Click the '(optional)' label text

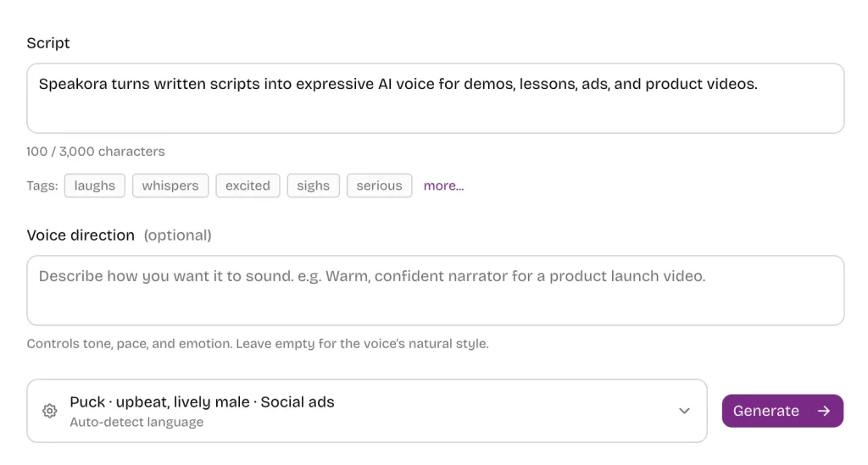[x=178, y=235]
